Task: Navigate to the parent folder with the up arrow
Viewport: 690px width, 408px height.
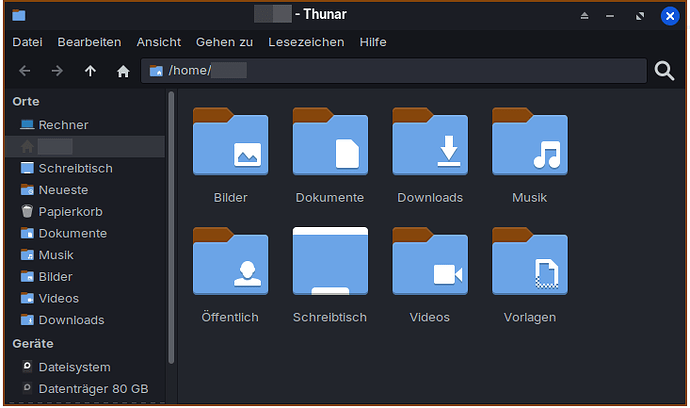Action: point(90,71)
